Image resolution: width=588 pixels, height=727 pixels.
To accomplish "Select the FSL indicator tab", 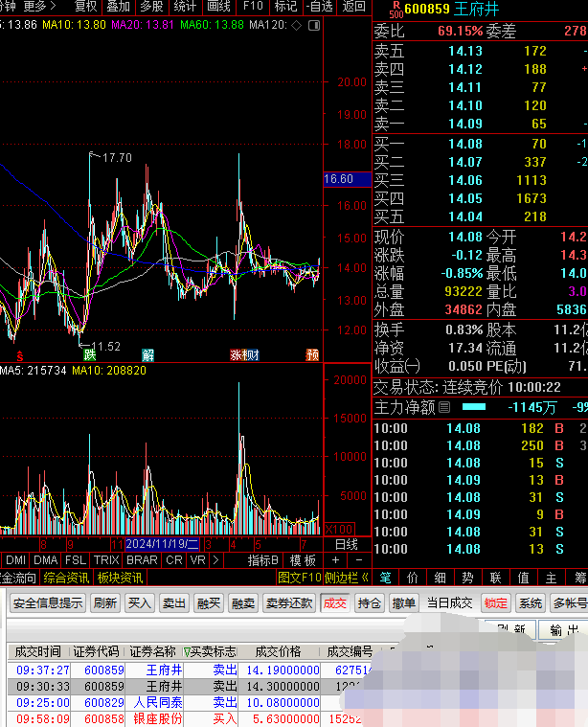I will (x=76, y=560).
